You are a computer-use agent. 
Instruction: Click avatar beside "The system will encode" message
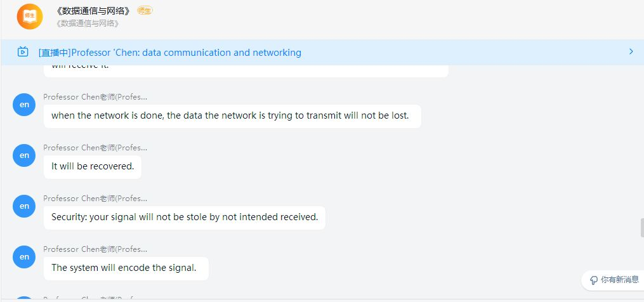coord(24,256)
